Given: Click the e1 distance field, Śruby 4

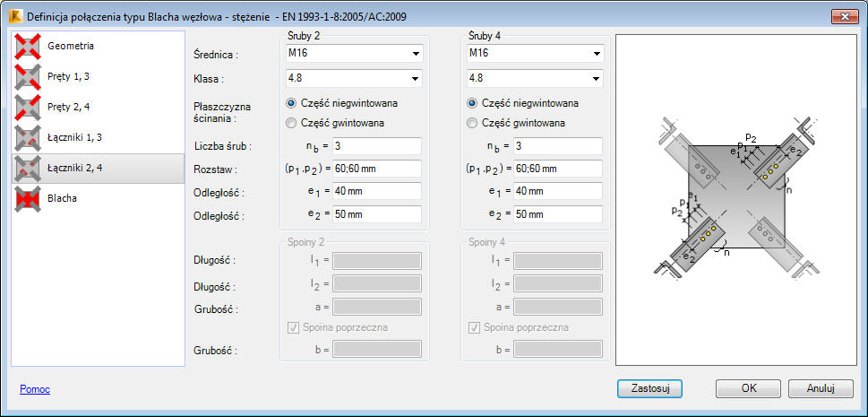Looking at the screenshot, I should coord(558,191).
